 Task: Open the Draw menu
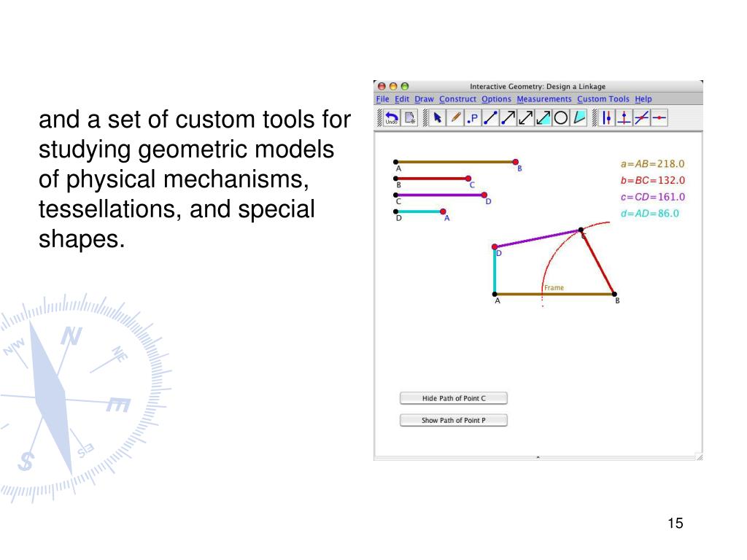tap(424, 99)
